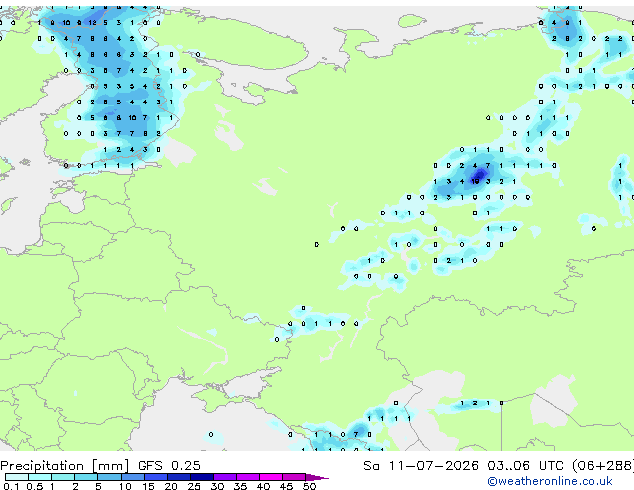Viewport: 634px width, 490px height.
Task: Click the '0.5' legend scale label
Action: [34, 486]
